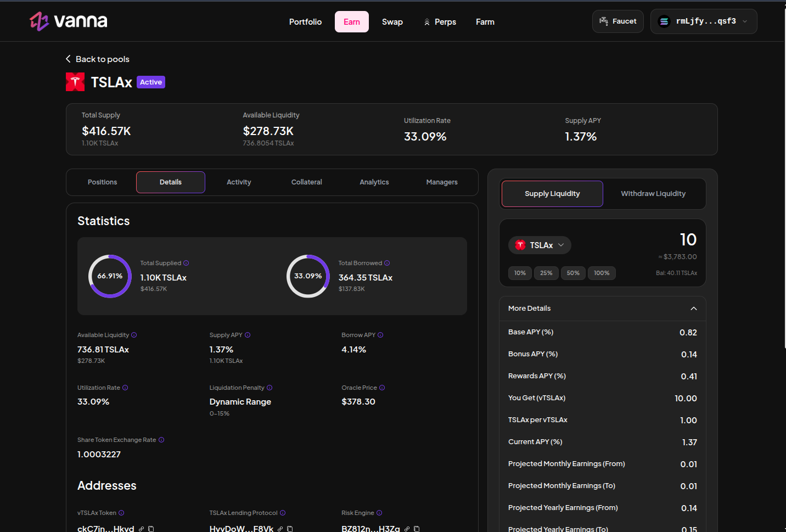Click info icon beside Supply APY stat
Screen dimensions: 786x532
(248, 335)
